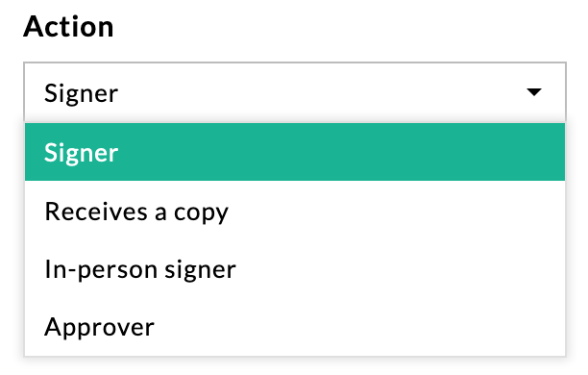588x375 pixels.
Task: Pick Approver from the Action list
Action: 295,327
